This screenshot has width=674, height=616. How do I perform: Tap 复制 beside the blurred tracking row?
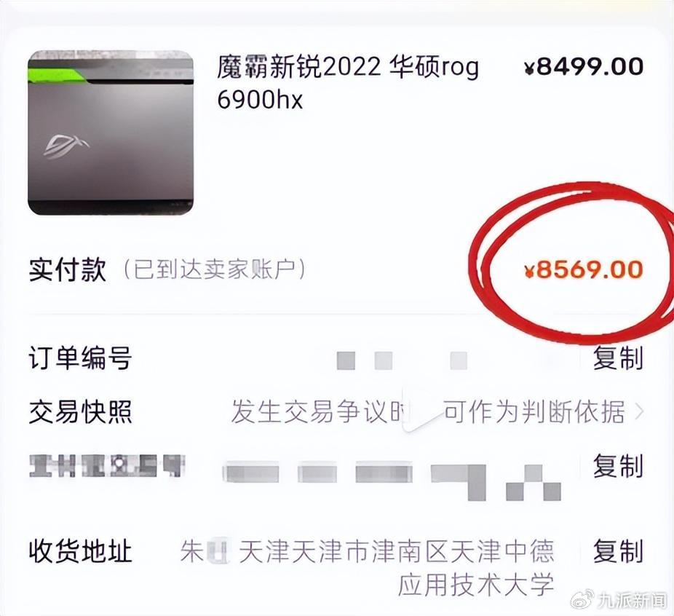(x=618, y=466)
